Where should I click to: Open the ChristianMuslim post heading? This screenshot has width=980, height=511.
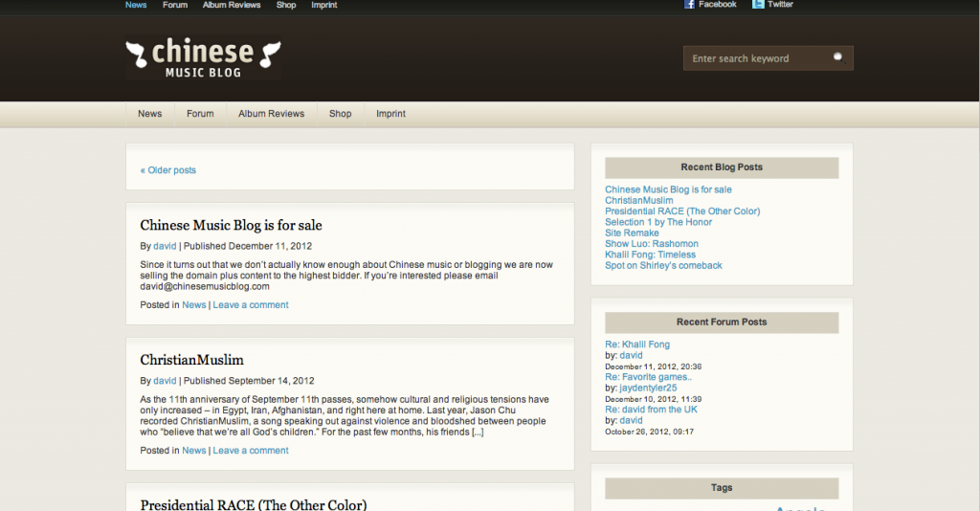[x=191, y=360]
